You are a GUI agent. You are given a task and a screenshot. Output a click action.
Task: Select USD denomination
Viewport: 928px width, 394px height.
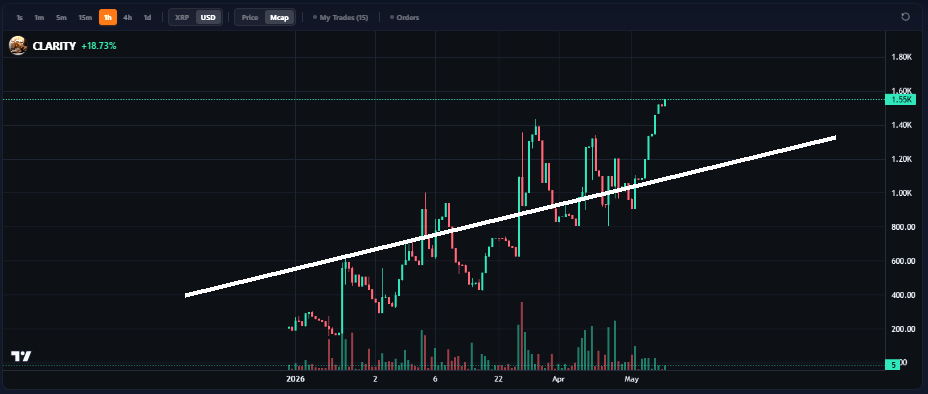(208, 17)
